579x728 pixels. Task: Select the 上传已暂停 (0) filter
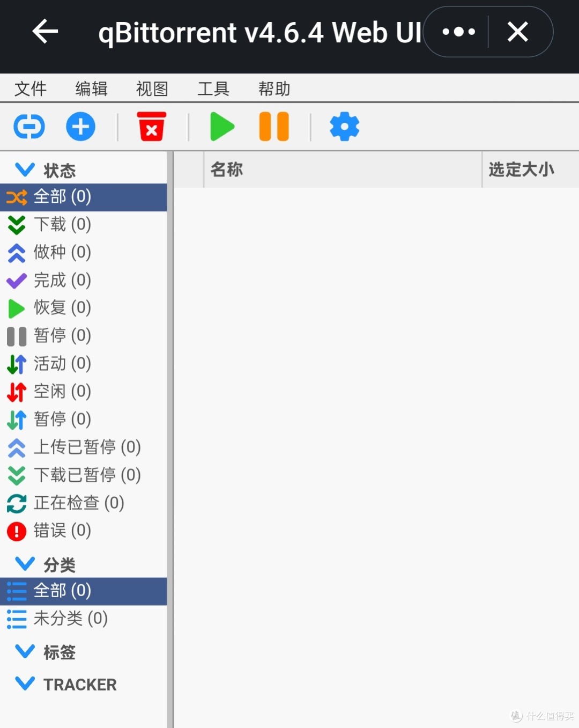point(84,448)
